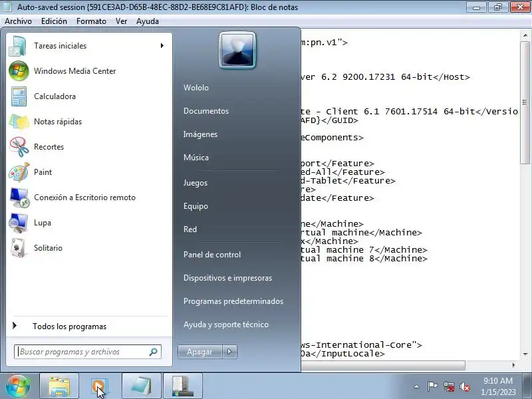Click the Windows Start orb
Screen dimensions: 532x399
(x=18, y=386)
